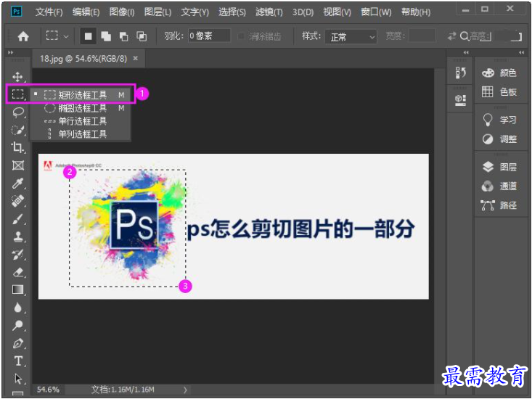The height and width of the screenshot is (399, 532).
Task: Select the Type tool
Action: click(x=18, y=361)
